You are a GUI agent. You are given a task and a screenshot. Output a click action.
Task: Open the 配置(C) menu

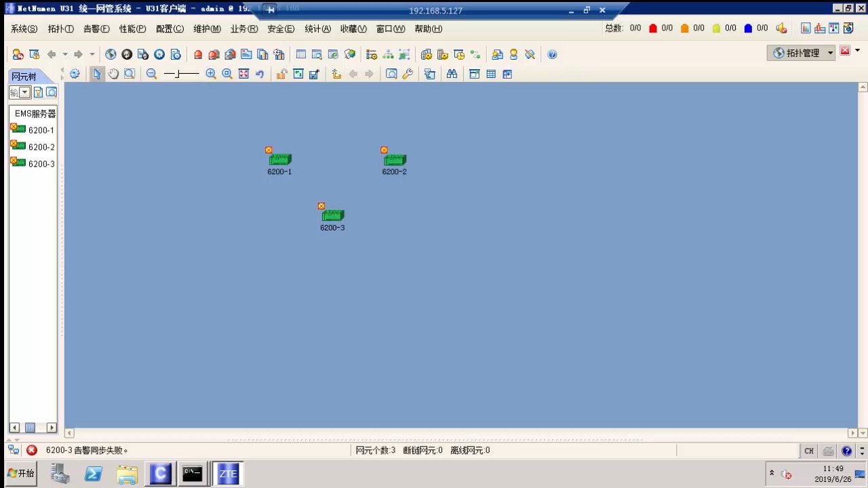(170, 28)
